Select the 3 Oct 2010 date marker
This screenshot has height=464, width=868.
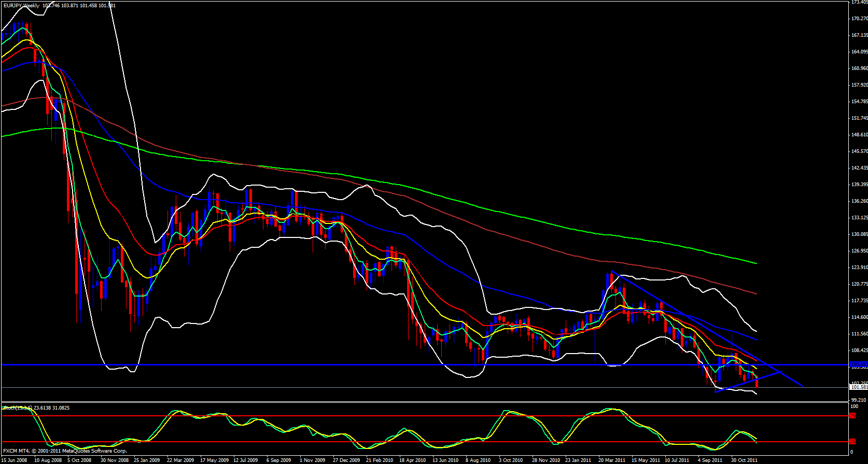coord(511,460)
